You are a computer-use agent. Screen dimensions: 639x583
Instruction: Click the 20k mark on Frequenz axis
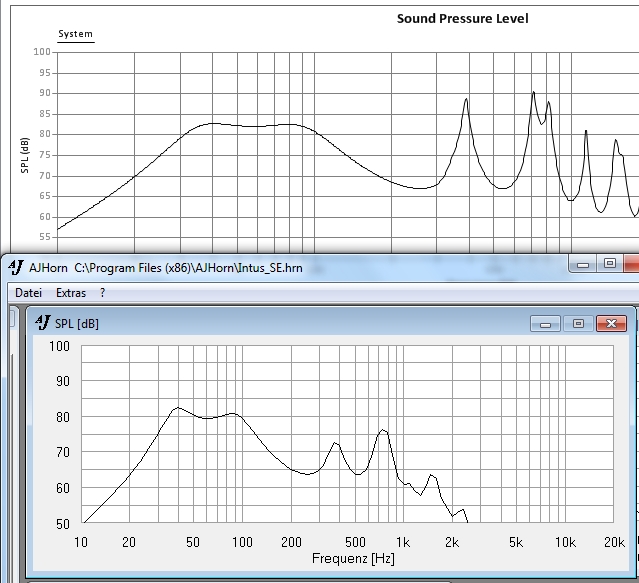[615, 542]
